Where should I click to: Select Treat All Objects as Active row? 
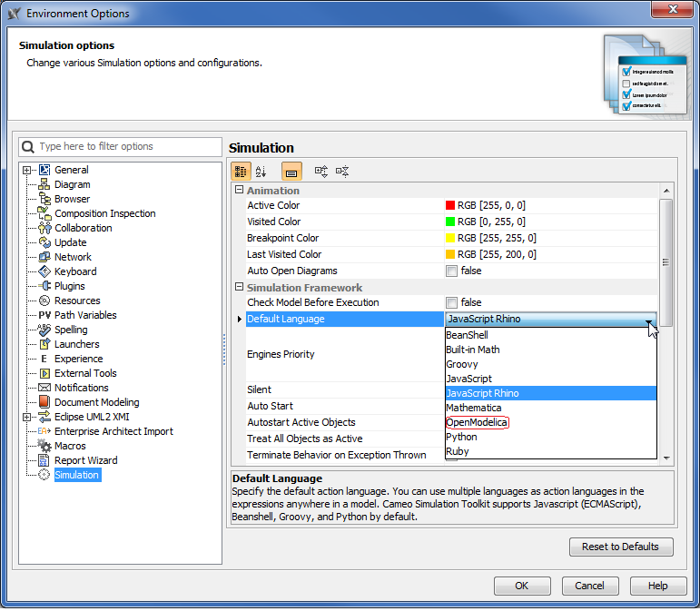pyautogui.click(x=345, y=439)
